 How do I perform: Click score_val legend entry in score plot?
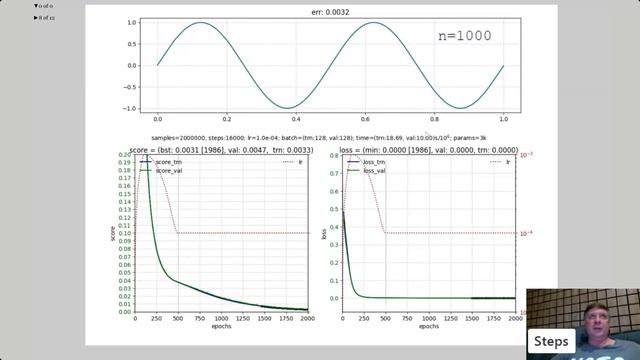(x=161, y=171)
